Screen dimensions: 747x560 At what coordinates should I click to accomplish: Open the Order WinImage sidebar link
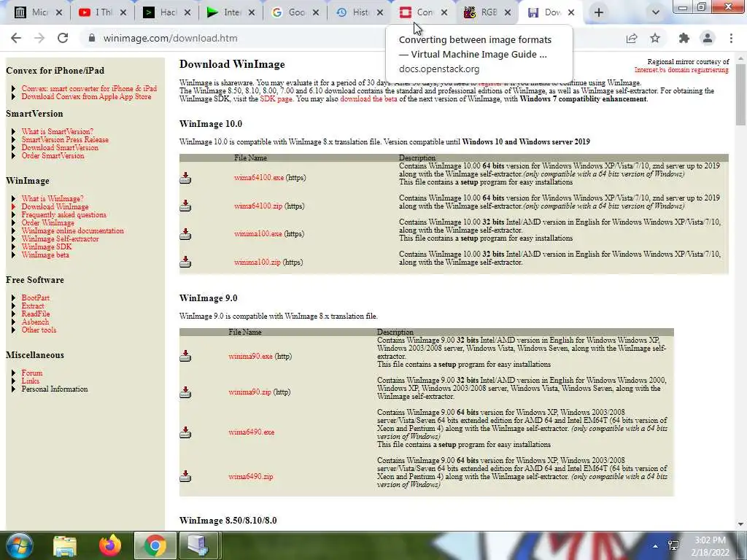click(x=47, y=223)
